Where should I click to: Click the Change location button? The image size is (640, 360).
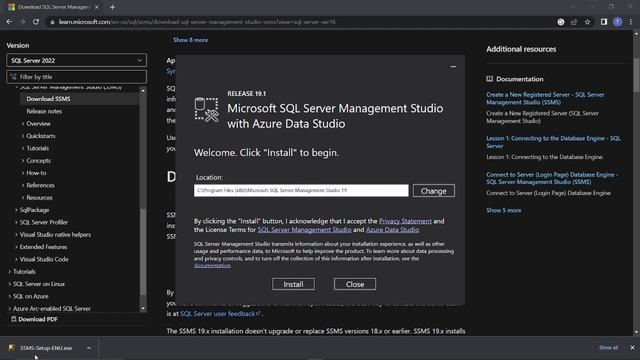(433, 191)
